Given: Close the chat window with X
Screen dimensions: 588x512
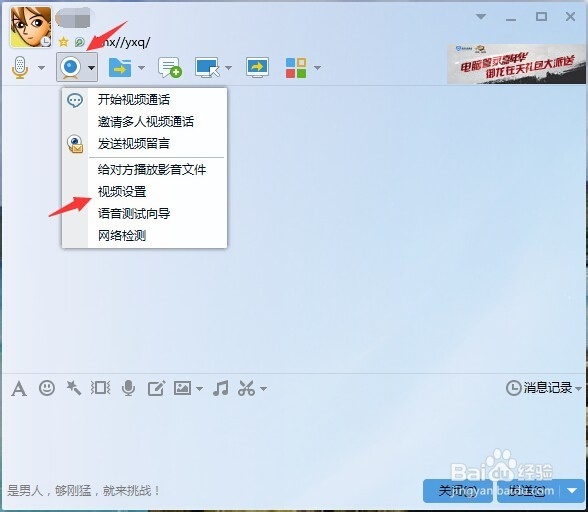Looking at the screenshot, I should 570,17.
